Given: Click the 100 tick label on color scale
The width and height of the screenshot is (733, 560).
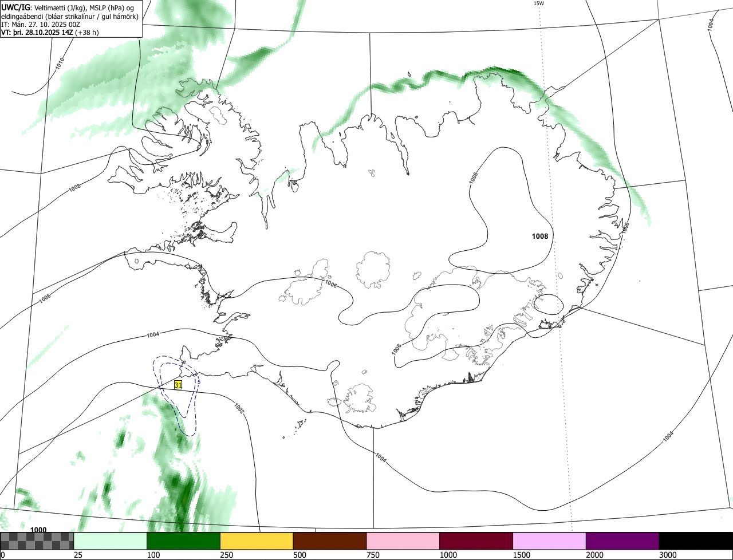Looking at the screenshot, I should tap(153, 555).
